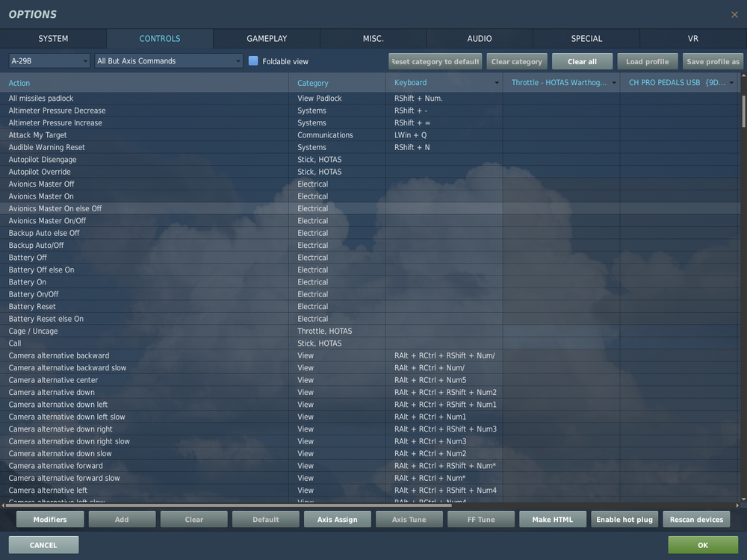Open Axis Assign view

pos(338,520)
